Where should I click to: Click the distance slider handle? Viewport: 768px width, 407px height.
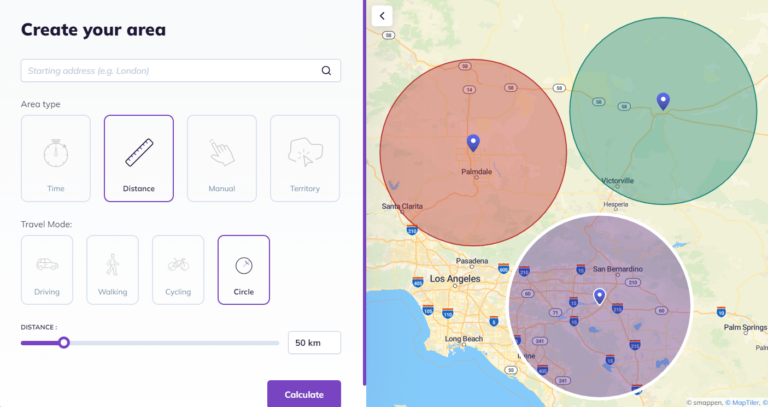click(x=64, y=342)
